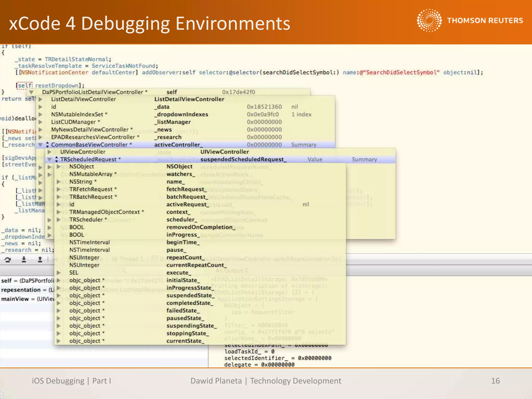The height and width of the screenshot is (399, 532).
Task: Click the ServiceTaskNotFound constant in code
Action: [123, 66]
